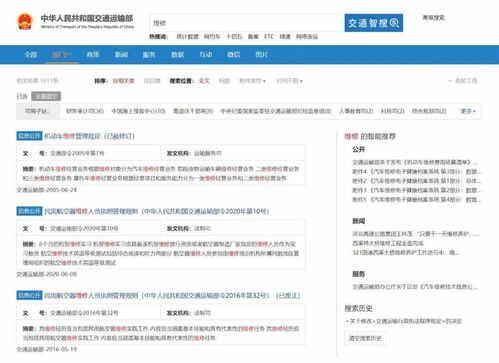Open the 时间不限 time dropdown filter
Image resolution: width=499 pixels, height=363 pixels.
tap(289, 81)
